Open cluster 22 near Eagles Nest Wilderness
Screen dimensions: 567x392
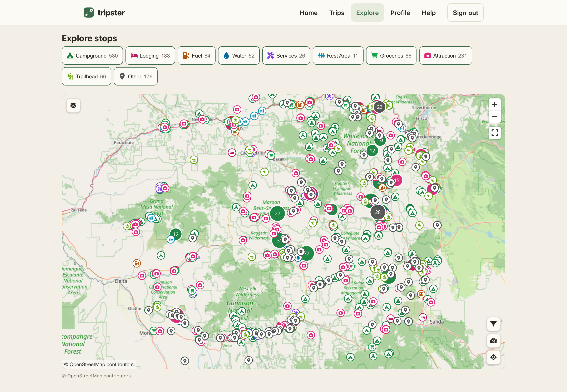[379, 107]
